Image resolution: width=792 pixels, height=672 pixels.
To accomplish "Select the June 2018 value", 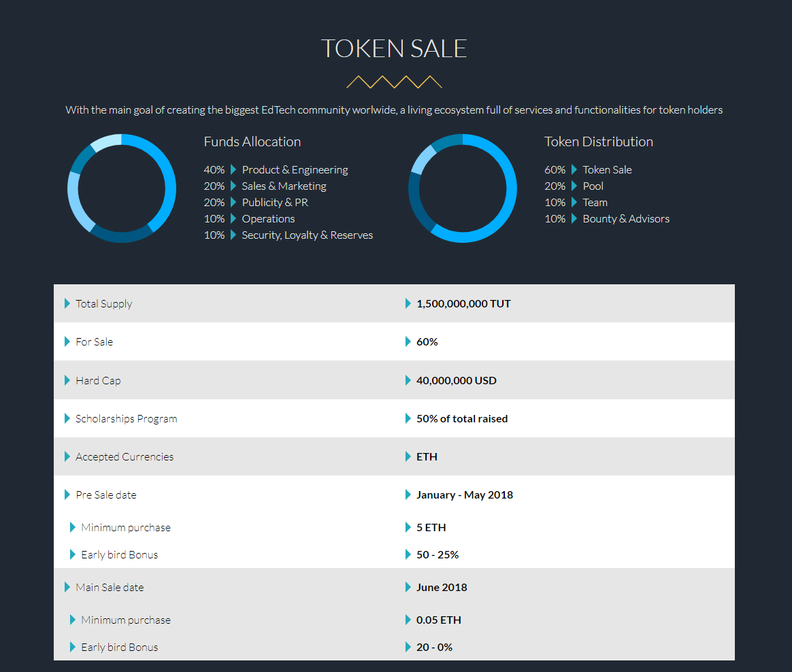I will (x=442, y=587).
